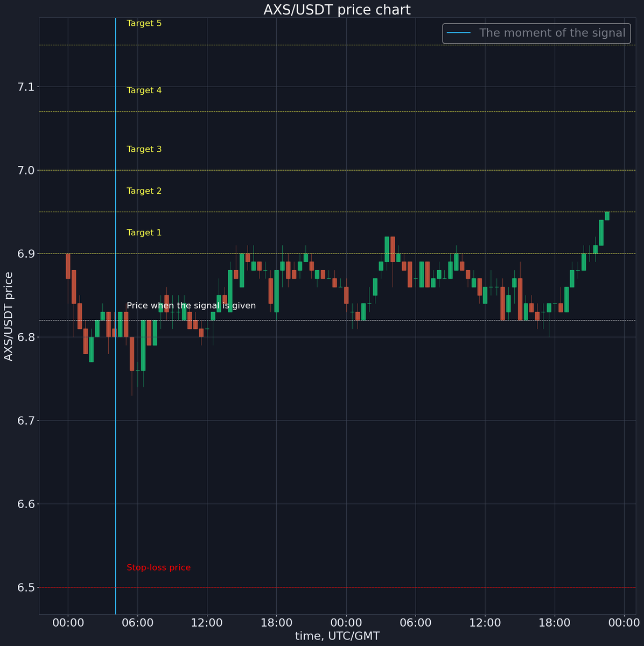Click the x-axis title 'time, UTC/GMT'
This screenshot has width=644, height=646.
pos(338,635)
